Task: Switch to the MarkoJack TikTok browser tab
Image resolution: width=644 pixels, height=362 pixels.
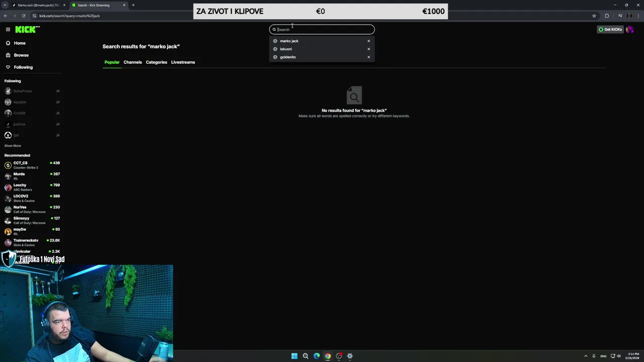Action: pyautogui.click(x=38, y=5)
